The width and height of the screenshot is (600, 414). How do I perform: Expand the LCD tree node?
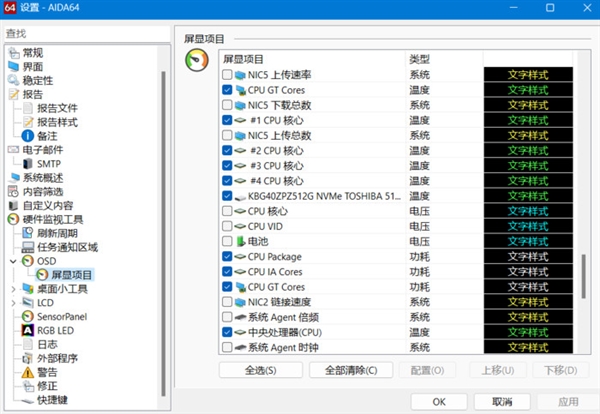click(13, 303)
